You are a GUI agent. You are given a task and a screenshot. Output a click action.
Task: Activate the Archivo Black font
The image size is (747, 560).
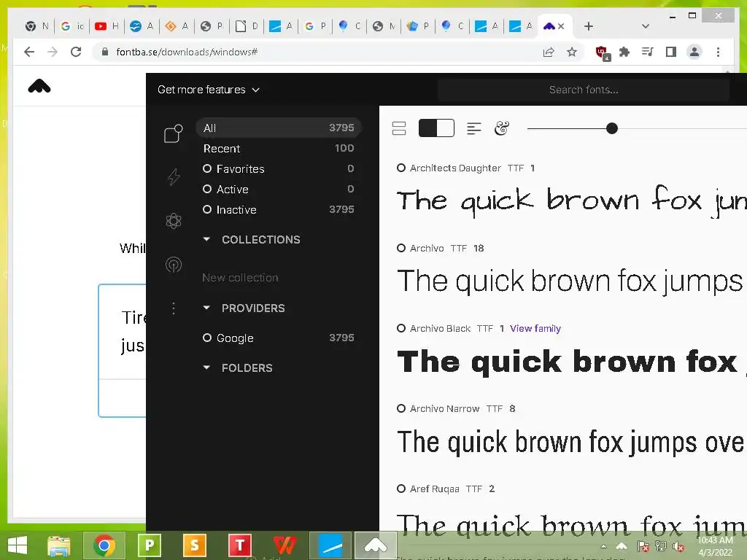(x=401, y=328)
